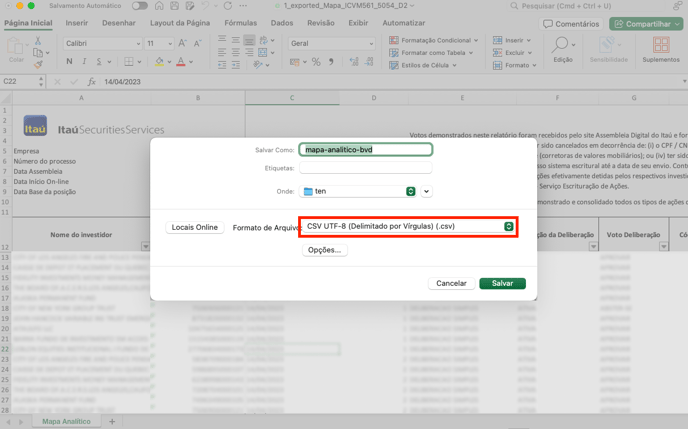688x429 pixels.
Task: Click the Format Painter brush icon
Action: click(38, 64)
